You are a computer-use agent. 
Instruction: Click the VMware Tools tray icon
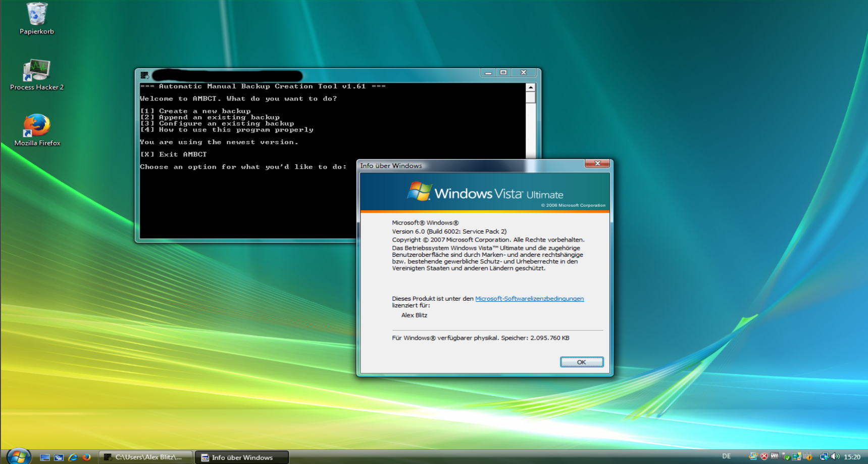point(775,456)
